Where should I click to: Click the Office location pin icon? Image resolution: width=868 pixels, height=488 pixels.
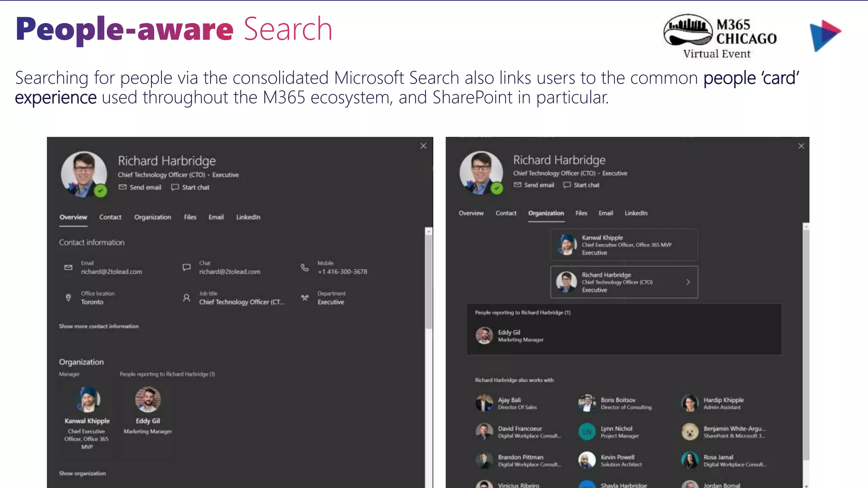68,298
